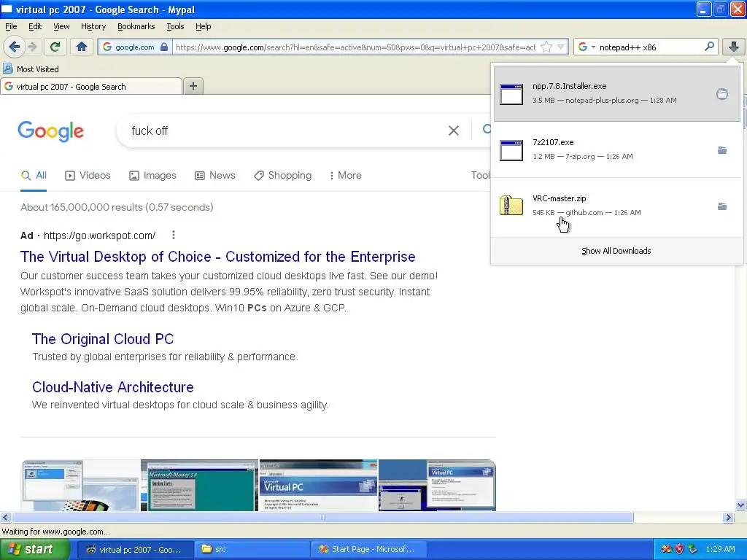Viewport: 747px width, 560px height.
Task: Switch to Start Page Microsoft taskbar button
Action: (369, 549)
